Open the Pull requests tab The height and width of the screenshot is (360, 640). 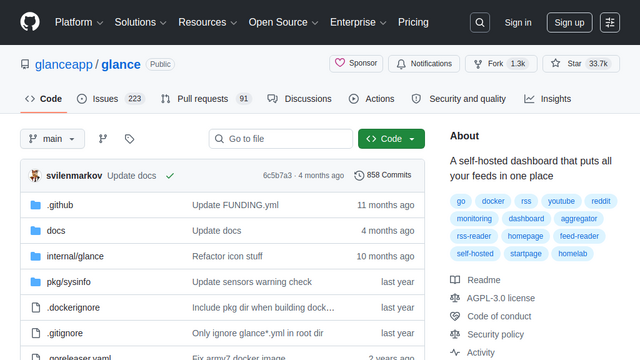coord(207,99)
